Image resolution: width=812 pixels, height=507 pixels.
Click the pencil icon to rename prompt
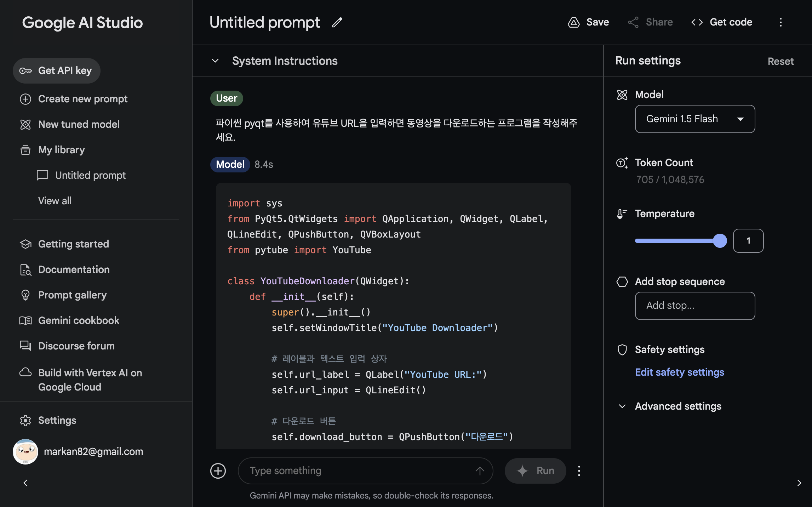337,22
